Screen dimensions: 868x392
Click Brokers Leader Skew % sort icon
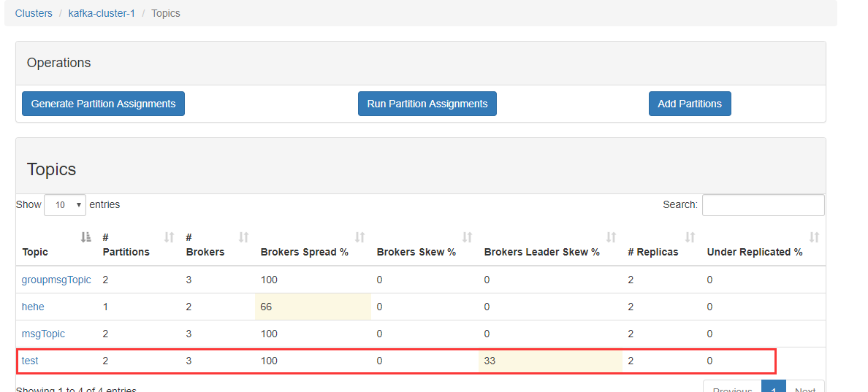(612, 237)
